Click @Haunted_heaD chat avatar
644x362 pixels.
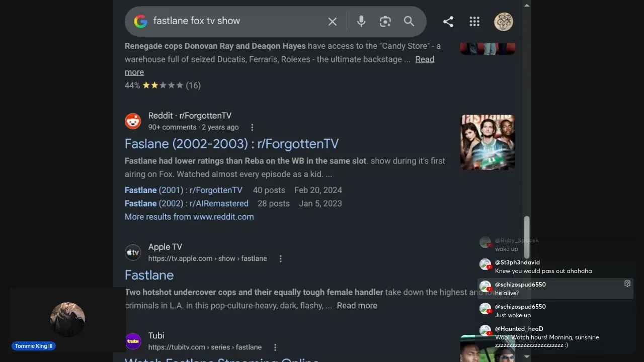pyautogui.click(x=485, y=331)
